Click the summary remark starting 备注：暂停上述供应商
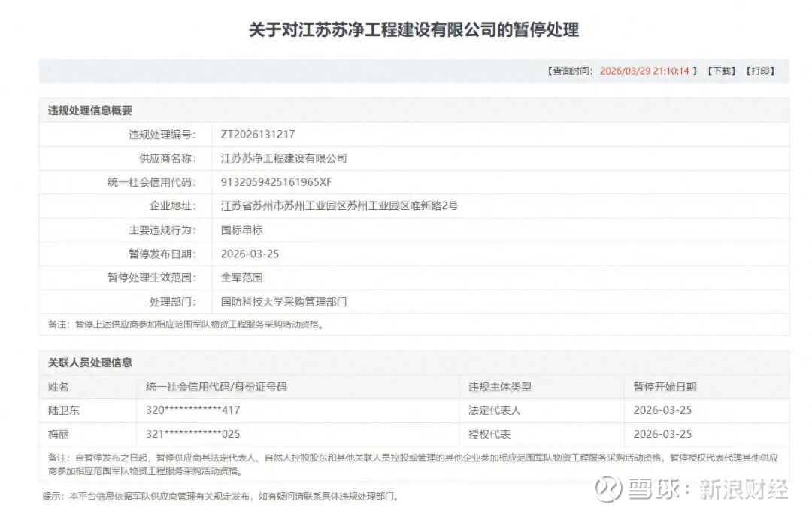Viewport: 812px width, 514px height. pyautogui.click(x=186, y=324)
